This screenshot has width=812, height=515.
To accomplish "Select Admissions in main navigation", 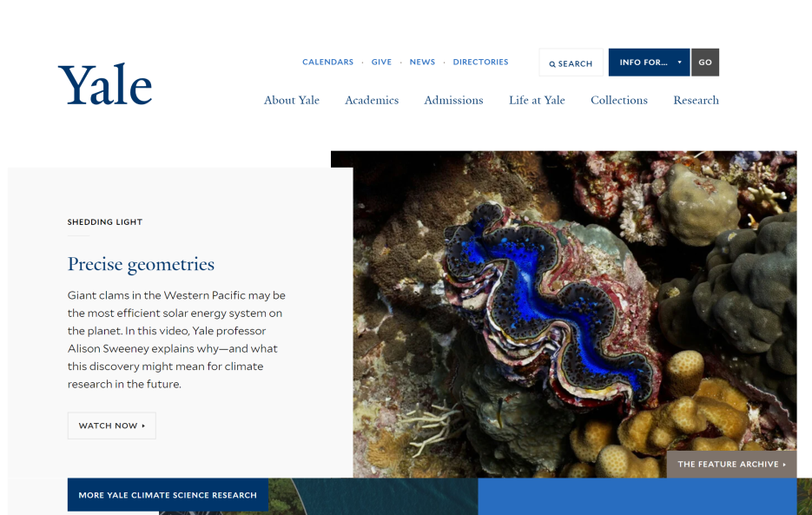I will (453, 100).
